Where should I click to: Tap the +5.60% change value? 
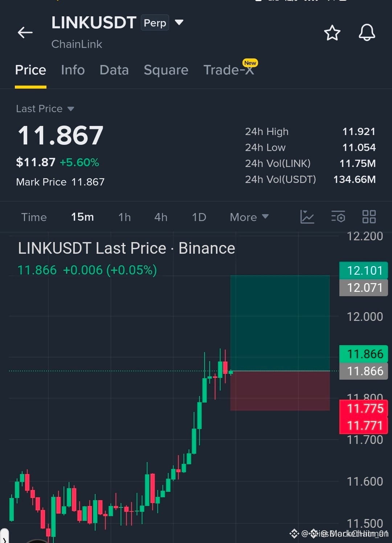tap(79, 162)
